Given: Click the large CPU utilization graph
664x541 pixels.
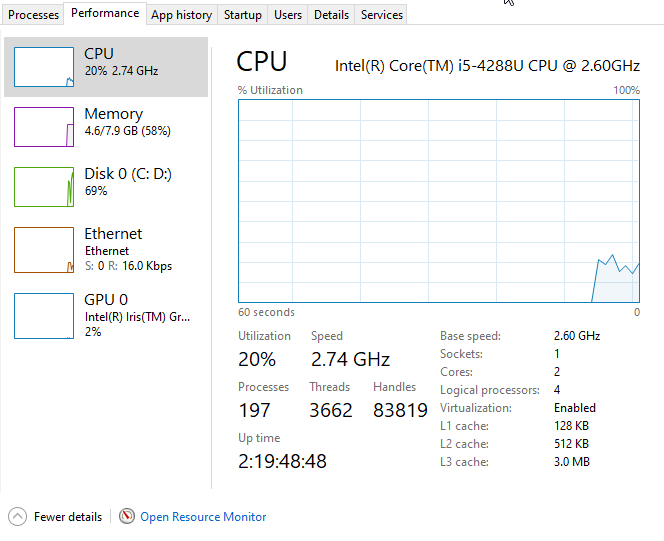Looking at the screenshot, I should click(x=439, y=201).
